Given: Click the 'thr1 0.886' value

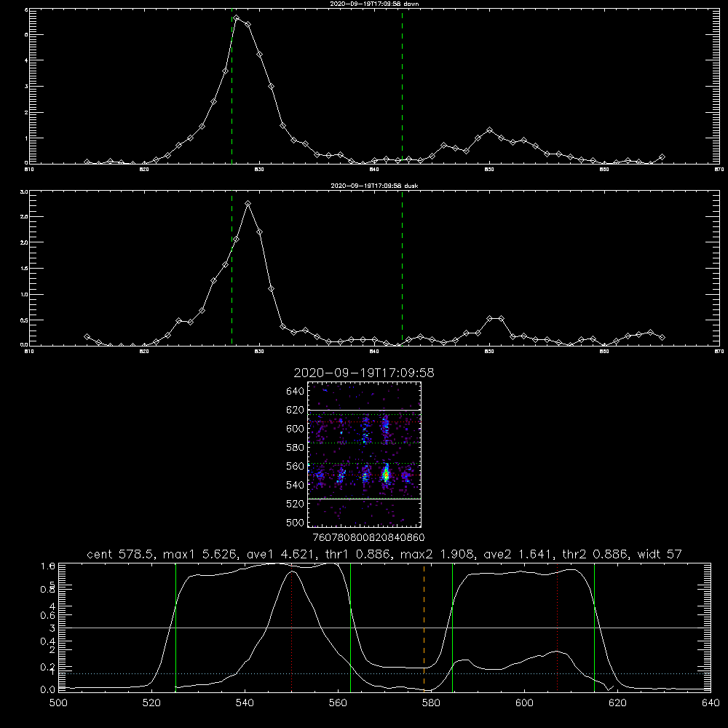Looking at the screenshot, I should coord(359,554).
